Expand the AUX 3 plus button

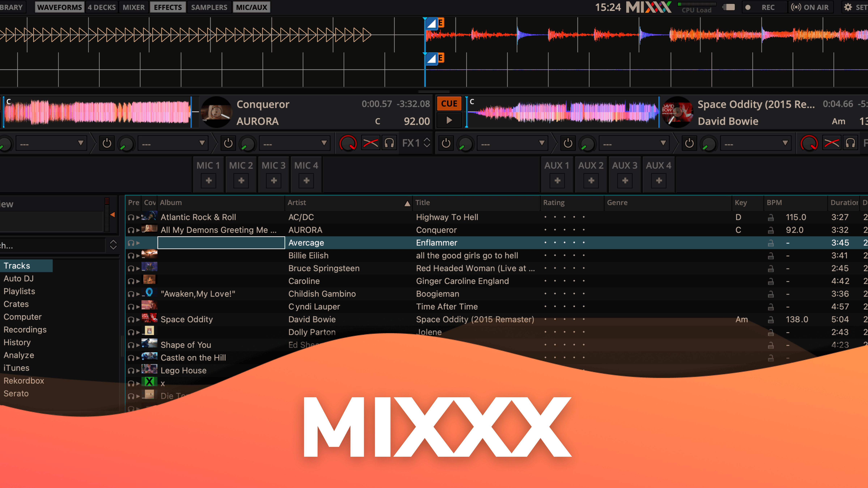(x=625, y=181)
